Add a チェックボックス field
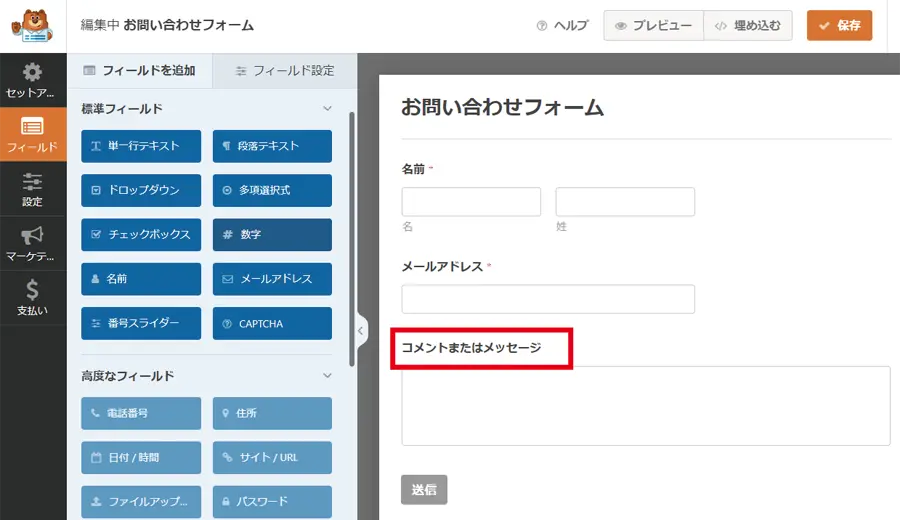Viewport: 900px width, 520px height. (141, 234)
